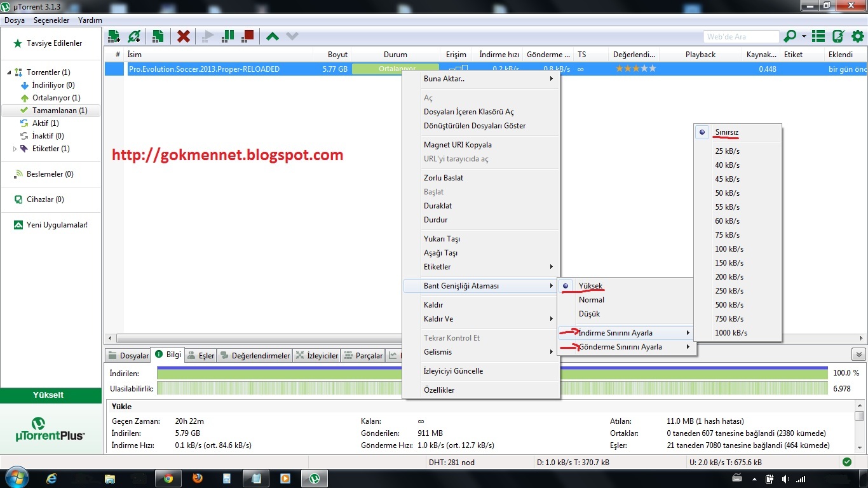Open the Kaldır Ve submenu
Image resolution: width=868 pixels, height=488 pixels.
pyautogui.click(x=481, y=319)
